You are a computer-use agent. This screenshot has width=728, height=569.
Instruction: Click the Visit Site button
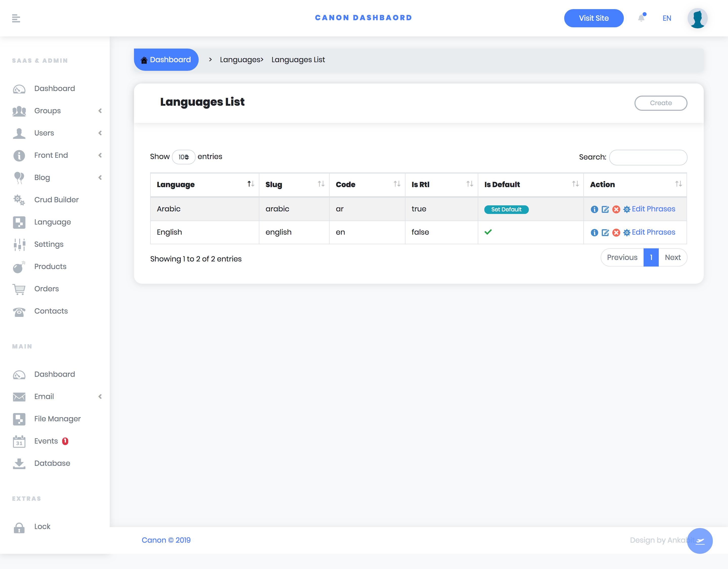pyautogui.click(x=594, y=18)
